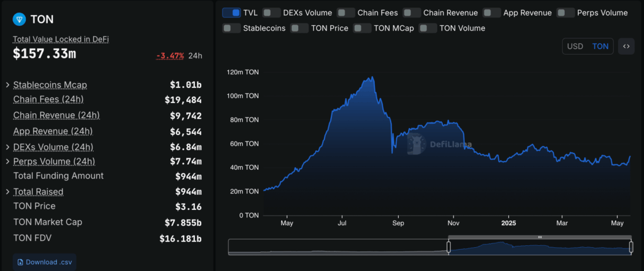The height and width of the screenshot is (271, 644).
Task: Enable the TON Price series
Action: pos(299,28)
